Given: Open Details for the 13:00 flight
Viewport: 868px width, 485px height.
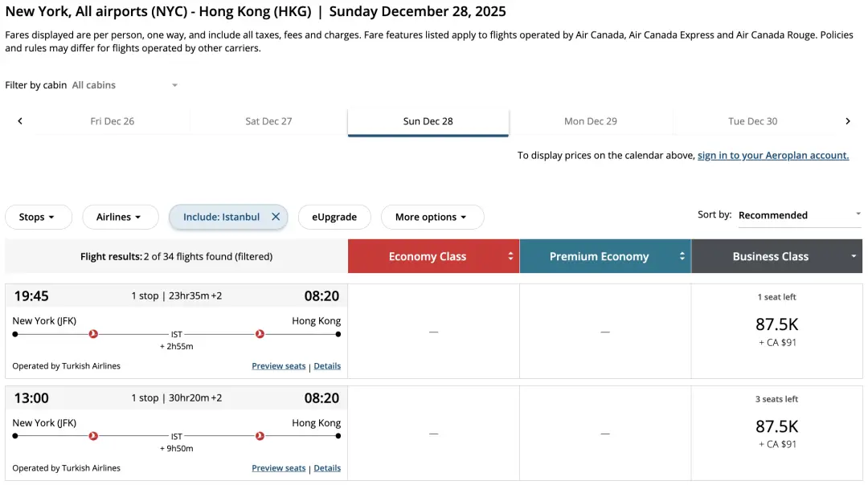Looking at the screenshot, I should 327,467.
